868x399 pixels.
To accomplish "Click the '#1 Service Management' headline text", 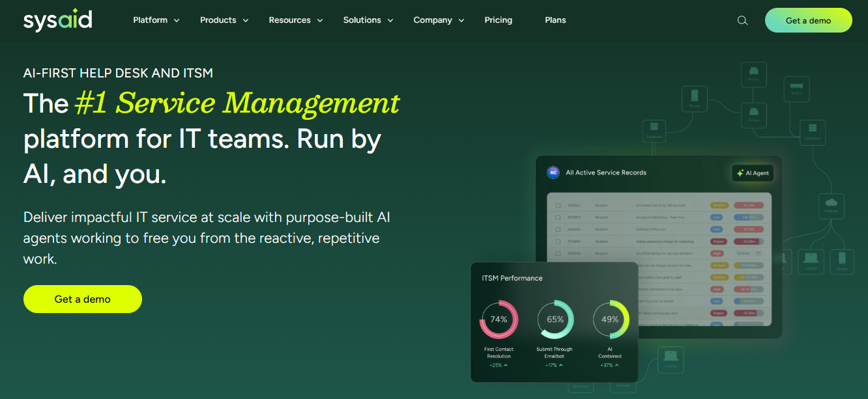I will (237, 103).
